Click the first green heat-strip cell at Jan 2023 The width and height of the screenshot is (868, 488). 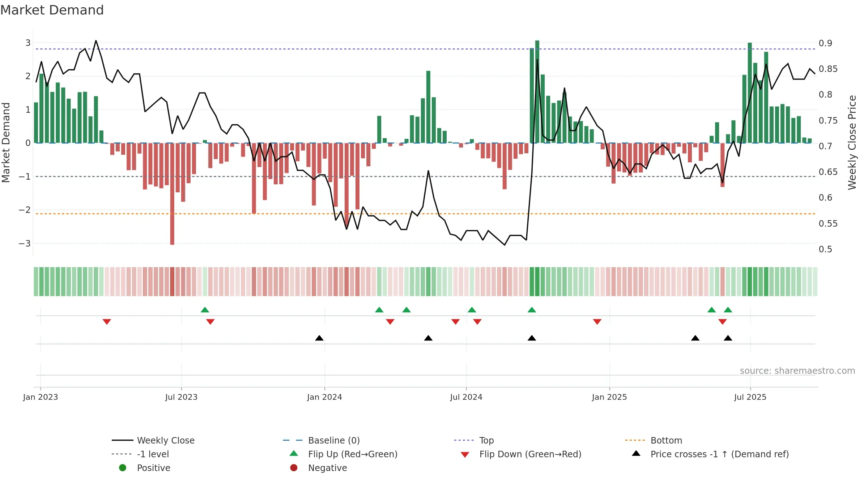coord(36,282)
